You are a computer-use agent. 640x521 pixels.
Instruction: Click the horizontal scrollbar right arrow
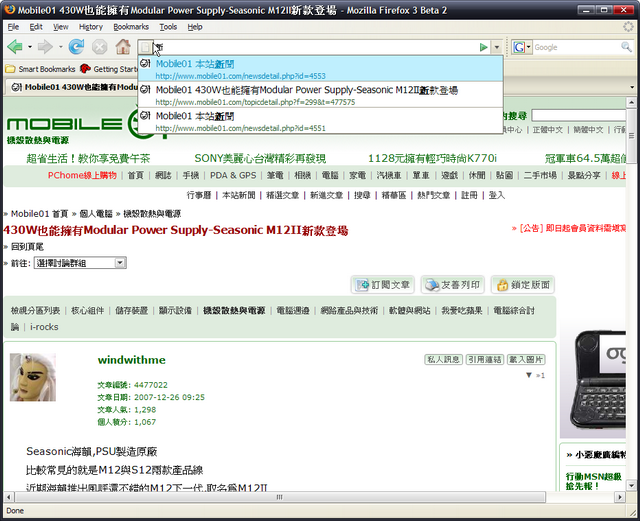pos(620,497)
